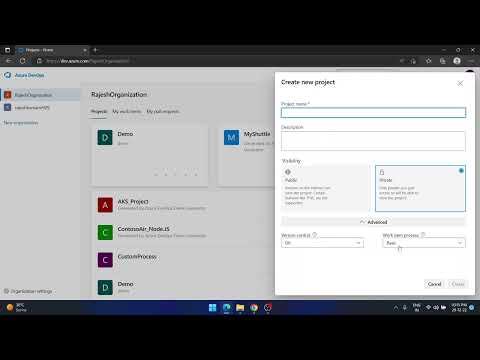The height and width of the screenshot is (360, 480).
Task: Click the Work item process help icon
Action: (423, 235)
